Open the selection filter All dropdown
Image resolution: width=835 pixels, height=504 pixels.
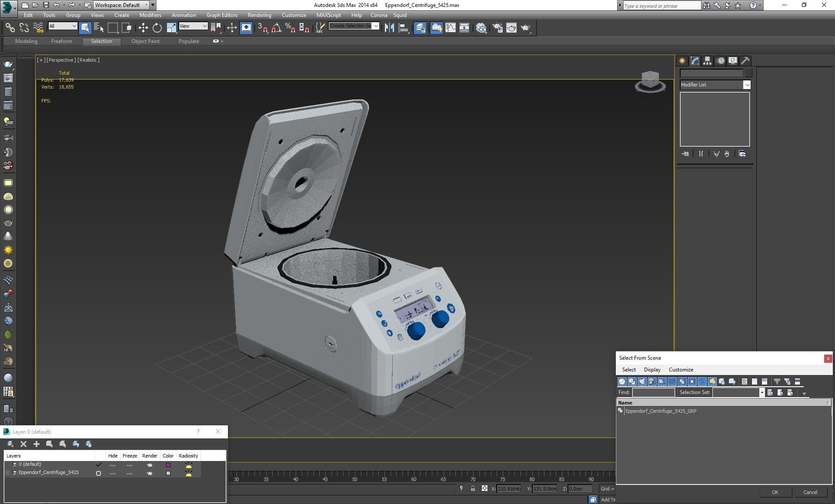[63, 26]
